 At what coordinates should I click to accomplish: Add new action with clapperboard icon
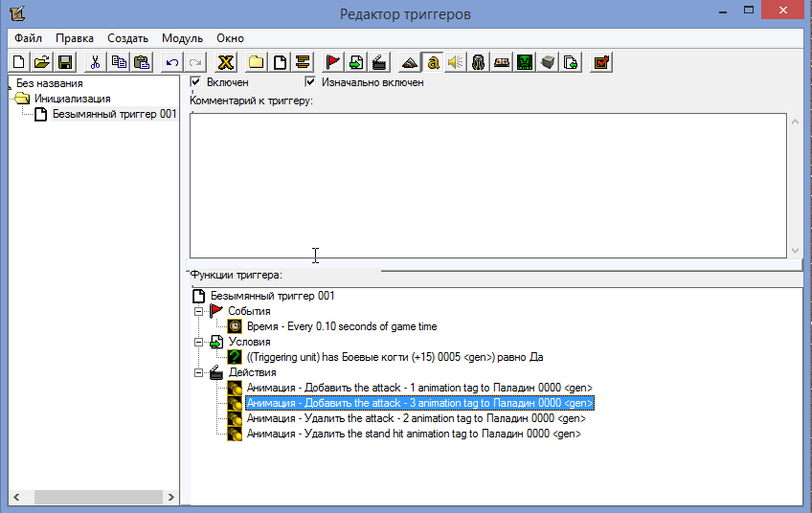pos(379,62)
